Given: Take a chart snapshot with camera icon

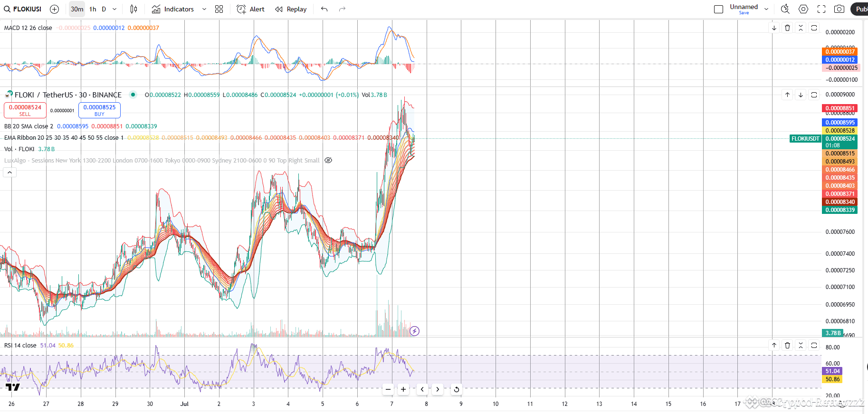Looking at the screenshot, I should pyautogui.click(x=839, y=9).
